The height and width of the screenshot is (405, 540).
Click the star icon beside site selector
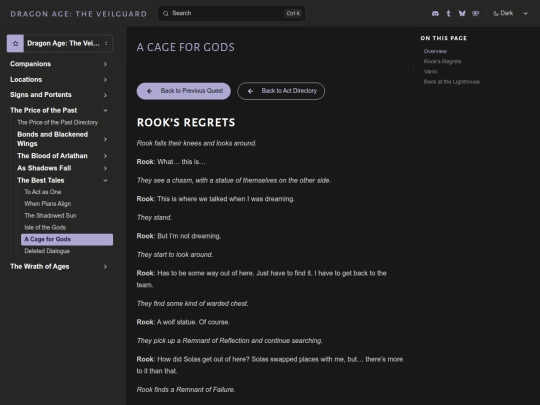[x=15, y=43]
